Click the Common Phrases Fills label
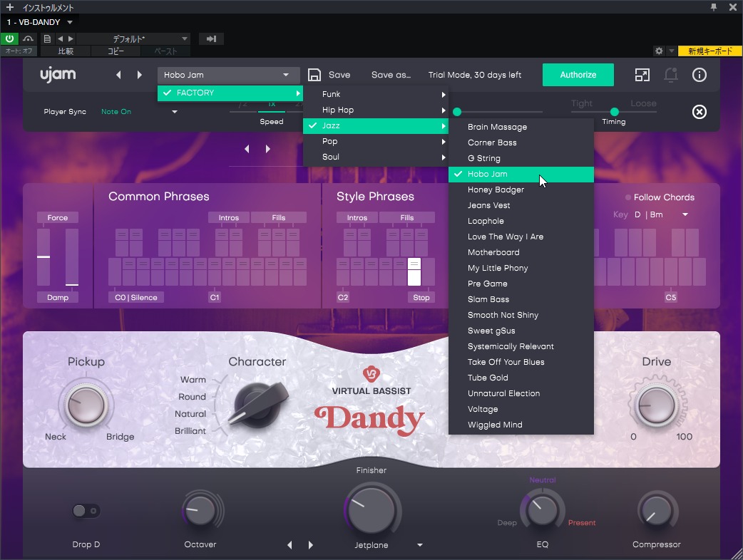743x560 pixels. pos(279,218)
